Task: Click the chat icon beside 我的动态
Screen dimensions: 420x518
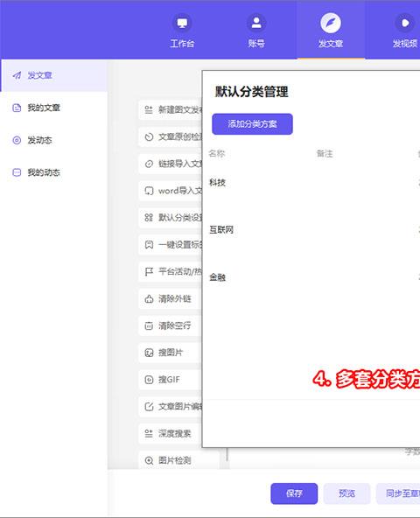Action: 17,172
